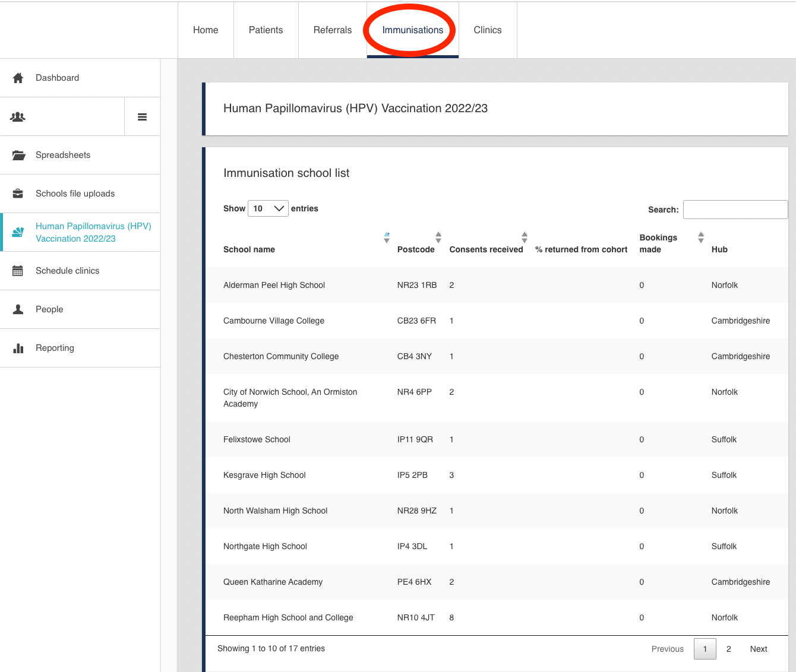Sort by Consents received column arrows
Screen dimensions: 796x672
(525, 237)
